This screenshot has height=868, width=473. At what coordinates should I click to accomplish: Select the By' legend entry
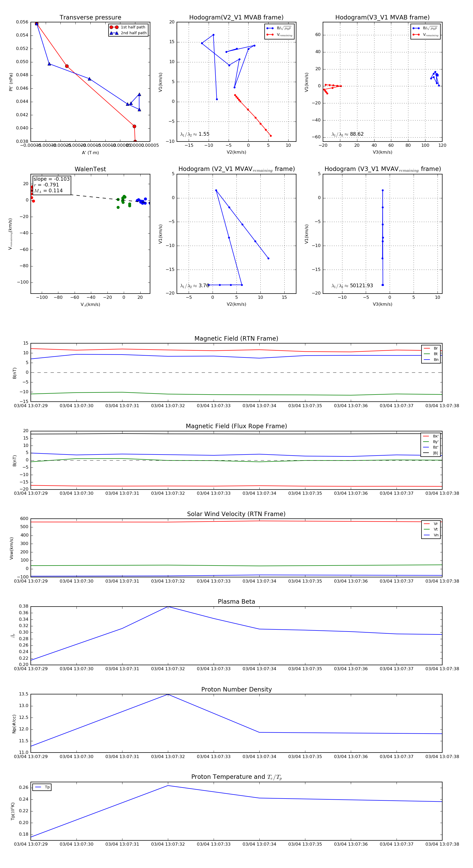click(x=431, y=442)
